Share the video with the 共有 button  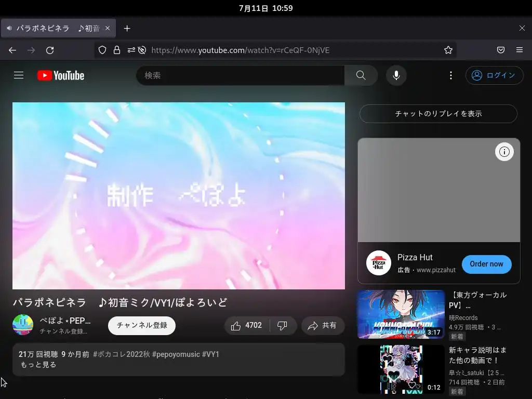[323, 326]
